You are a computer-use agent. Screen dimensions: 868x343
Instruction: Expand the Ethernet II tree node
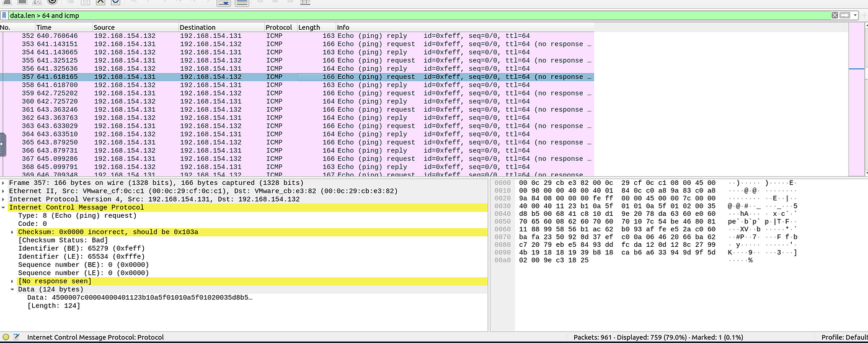pos(4,191)
